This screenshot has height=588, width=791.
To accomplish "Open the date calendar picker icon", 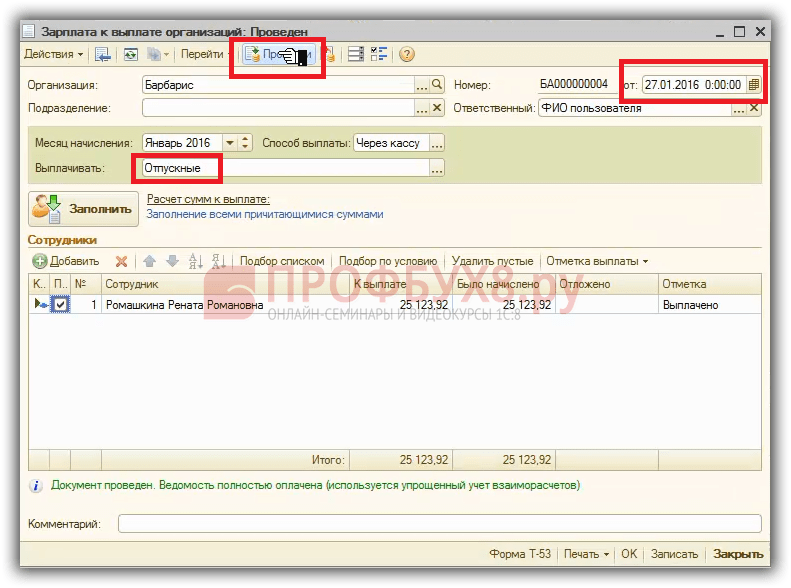I will coord(754,84).
